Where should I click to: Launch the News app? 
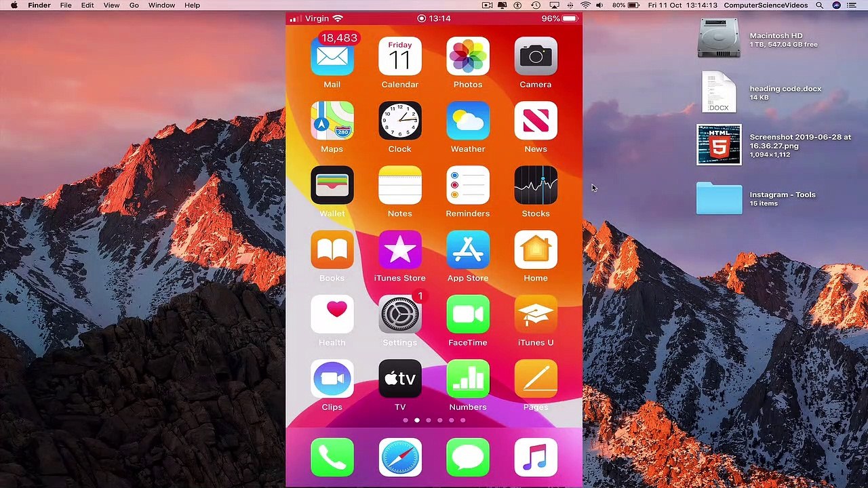(x=536, y=121)
